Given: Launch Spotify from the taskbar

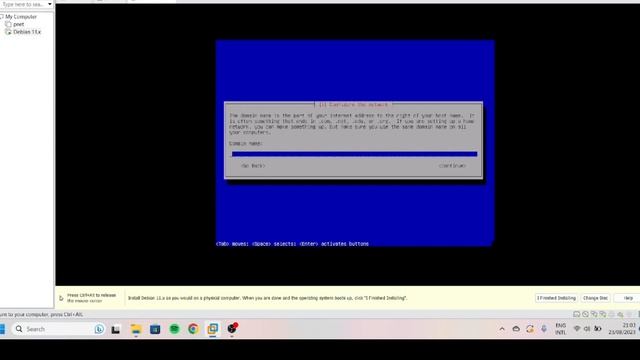Looking at the screenshot, I should [174, 329].
